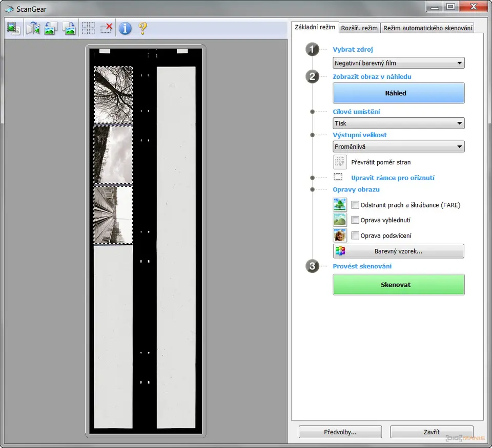This screenshot has height=448, width=492.
Task: Open Režim automatického skenování tab
Action: 427,28
